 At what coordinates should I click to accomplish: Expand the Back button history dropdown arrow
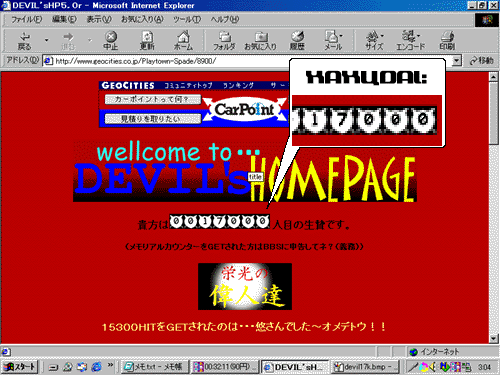46,40
